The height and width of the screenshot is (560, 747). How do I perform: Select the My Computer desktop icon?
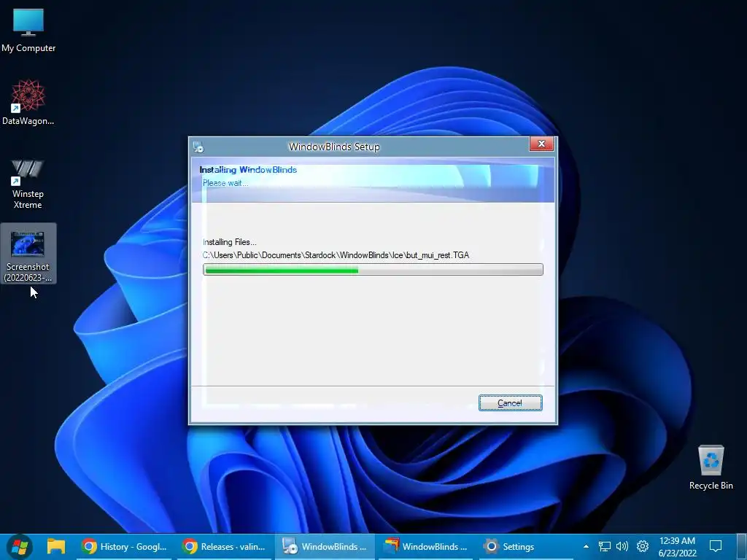28,31
